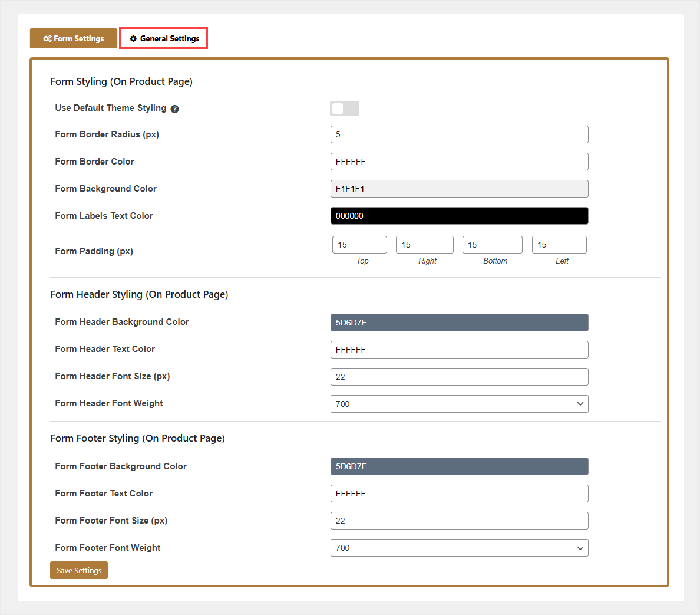Edit the Top padding value
Screen dimensions: 700x615
(x=359, y=245)
